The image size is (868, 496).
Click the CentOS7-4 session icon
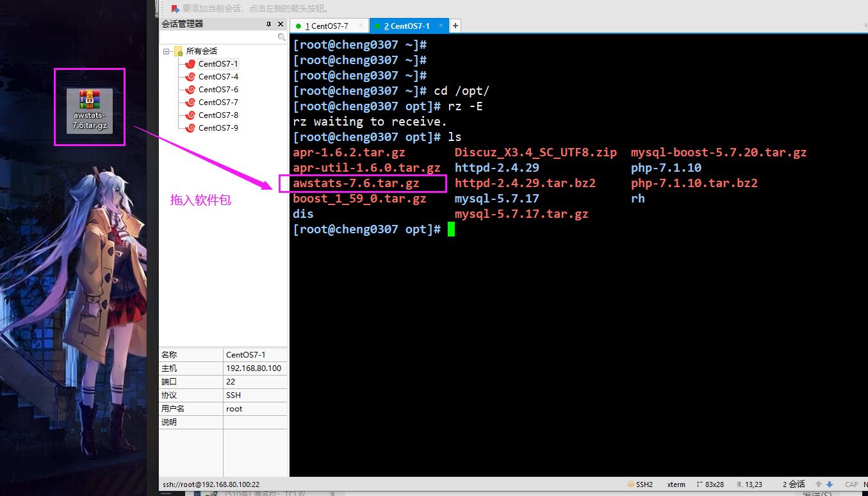point(190,76)
